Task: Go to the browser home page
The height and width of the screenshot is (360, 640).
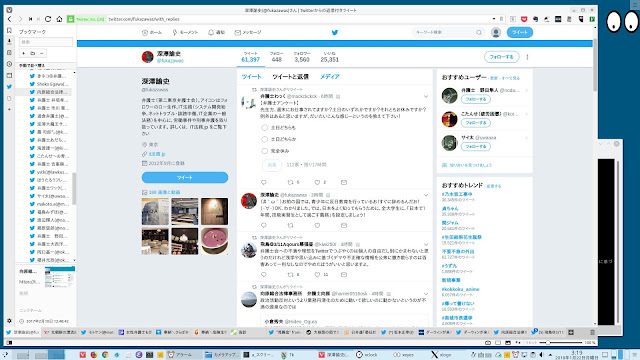Action: click(x=59, y=19)
